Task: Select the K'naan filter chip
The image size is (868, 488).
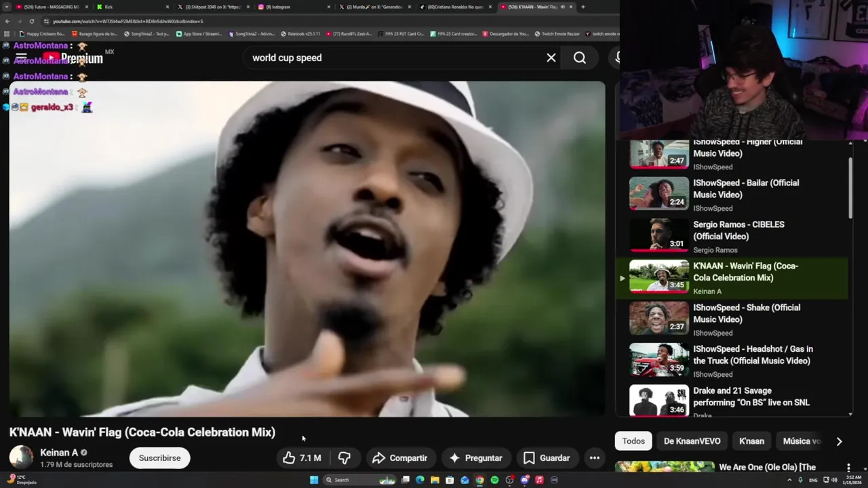Action: point(751,441)
